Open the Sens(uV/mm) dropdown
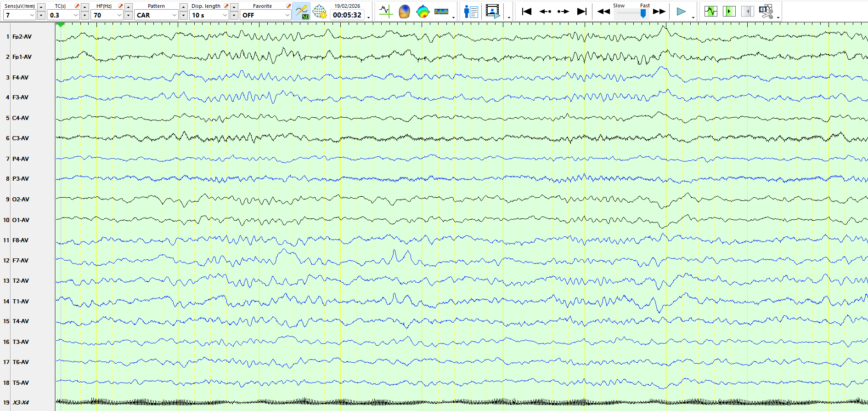 [x=19, y=15]
